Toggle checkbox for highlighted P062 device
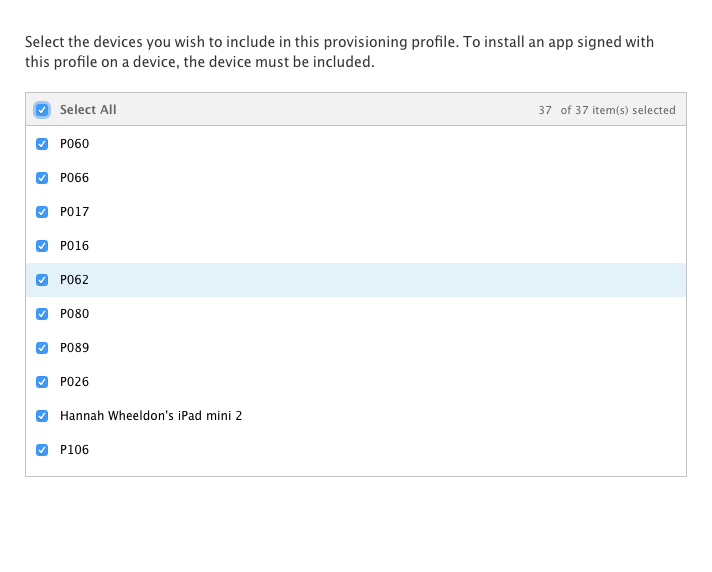 (x=42, y=280)
